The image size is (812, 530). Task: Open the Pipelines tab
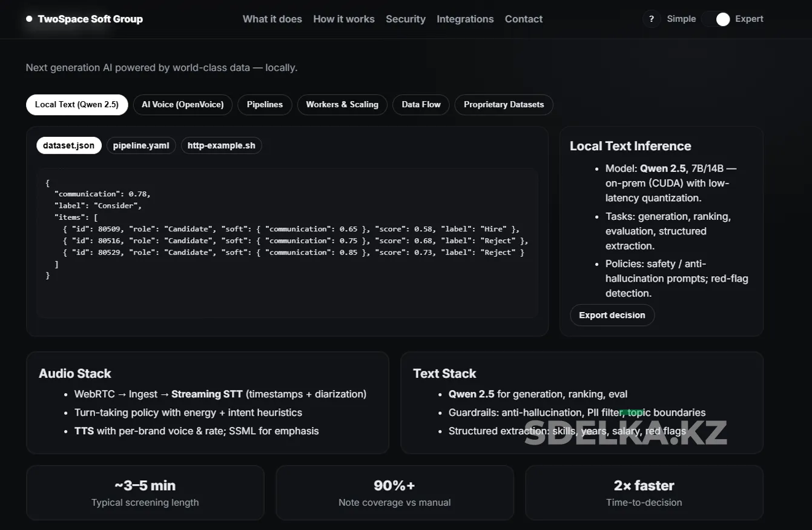(x=265, y=105)
